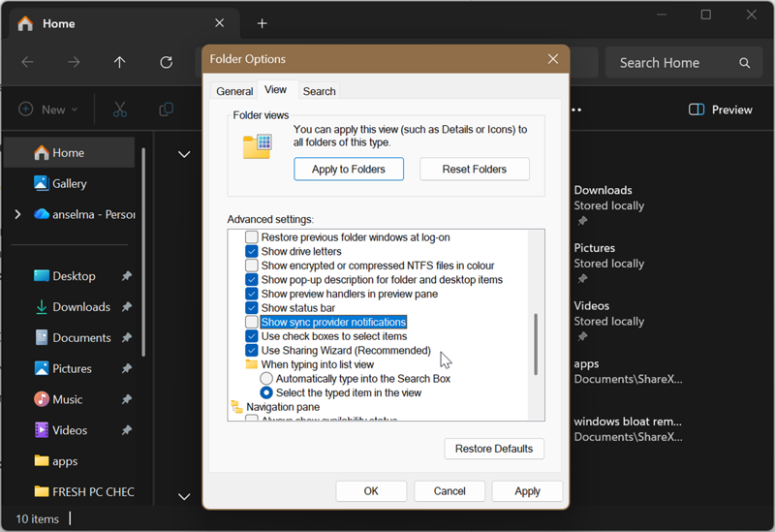
Task: Collapse the top section chevron
Action: click(x=184, y=154)
